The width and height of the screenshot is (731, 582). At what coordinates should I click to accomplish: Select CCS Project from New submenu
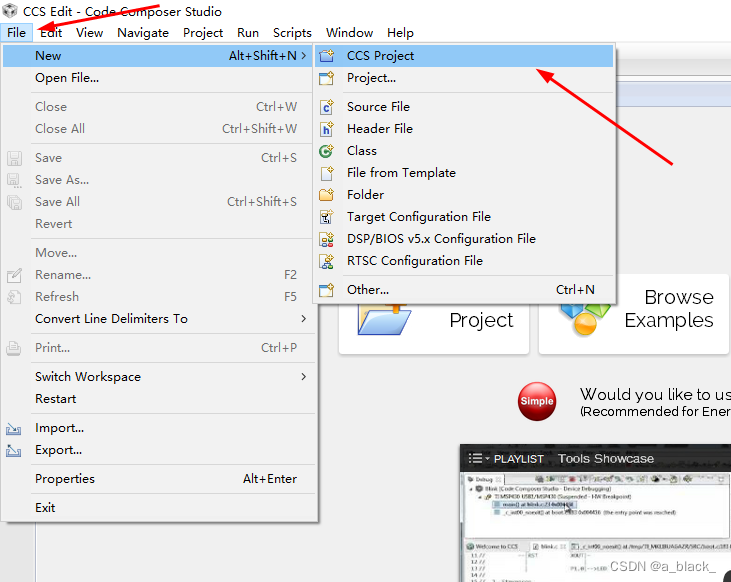click(464, 56)
